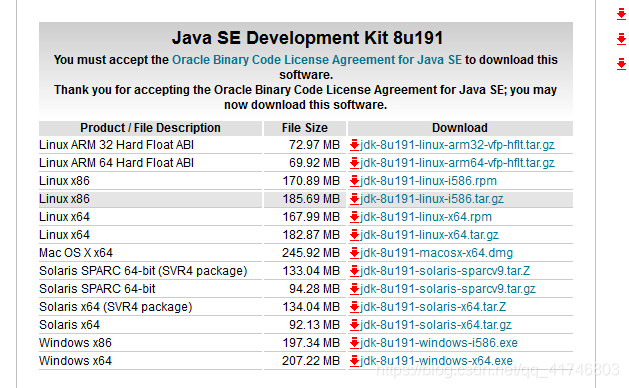The height and width of the screenshot is (388, 629).
Task: Click download icon beside jdk-8u191-linux-arm32-vfp-hflt.tar.gz
Action: pyautogui.click(x=354, y=145)
